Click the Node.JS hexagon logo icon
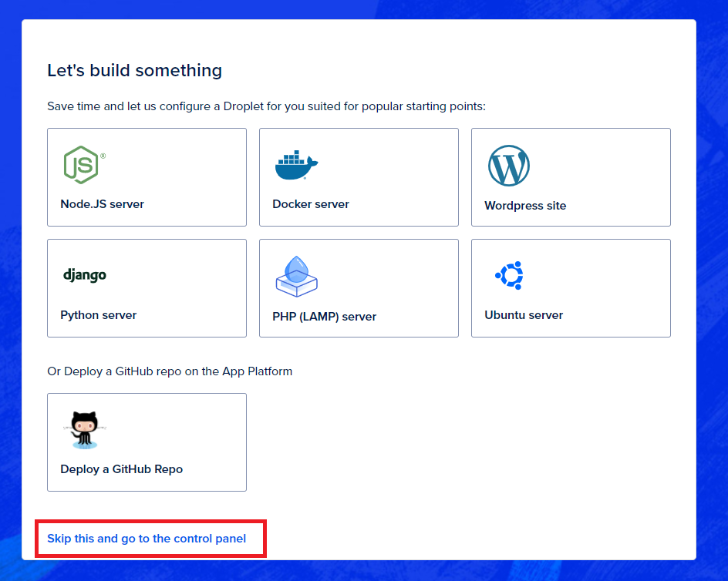This screenshot has height=581, width=728. click(x=84, y=165)
